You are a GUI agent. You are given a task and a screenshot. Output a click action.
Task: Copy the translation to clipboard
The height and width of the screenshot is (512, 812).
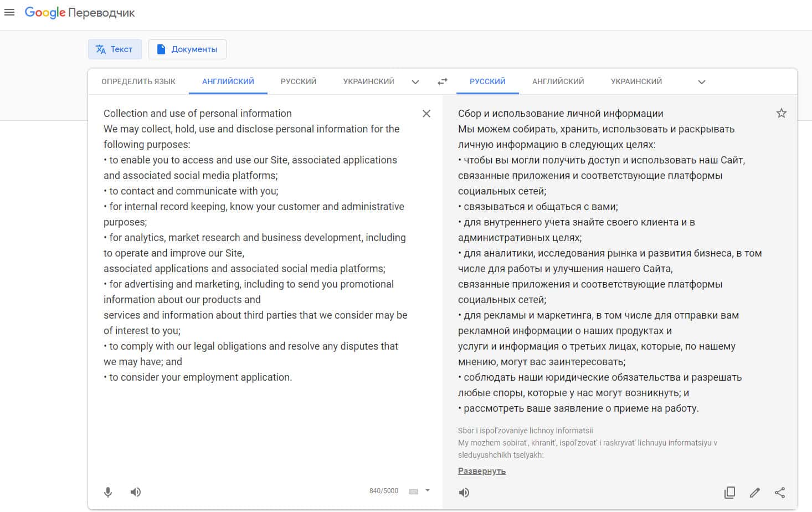pyautogui.click(x=729, y=493)
